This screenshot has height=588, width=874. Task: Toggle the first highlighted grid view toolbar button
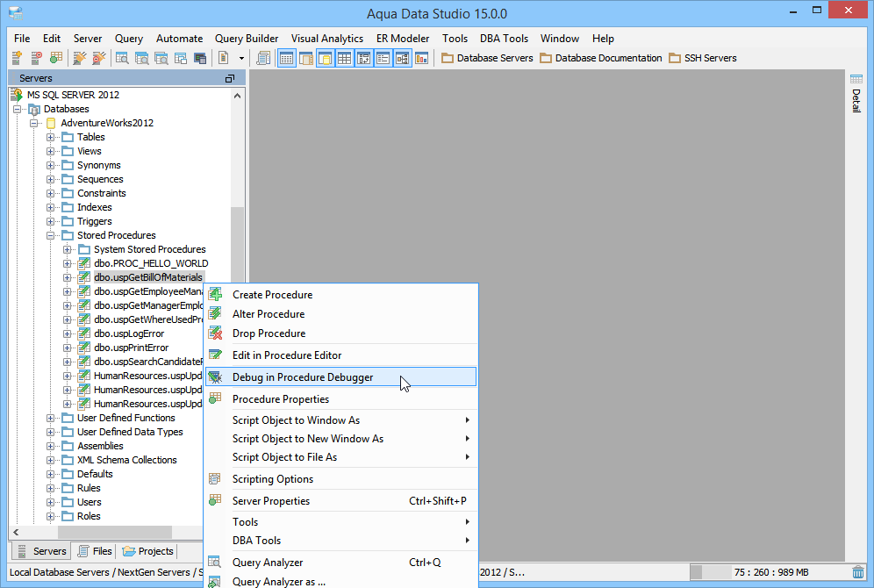coord(286,57)
